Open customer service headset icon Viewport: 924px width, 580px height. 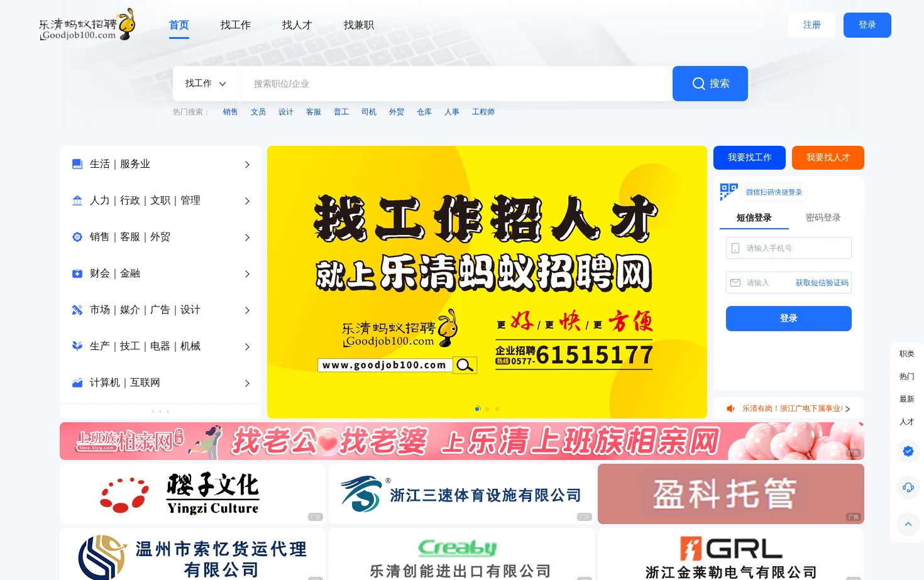pyautogui.click(x=908, y=488)
